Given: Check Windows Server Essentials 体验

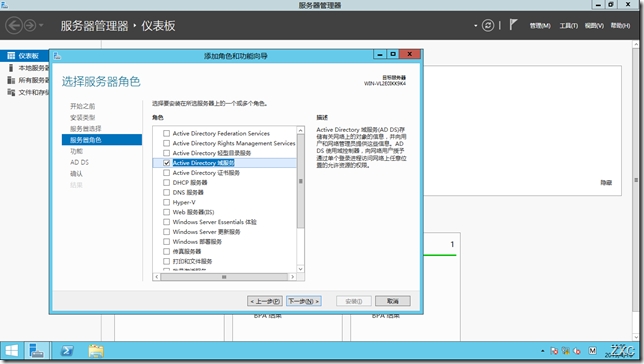Looking at the screenshot, I should click(166, 222).
